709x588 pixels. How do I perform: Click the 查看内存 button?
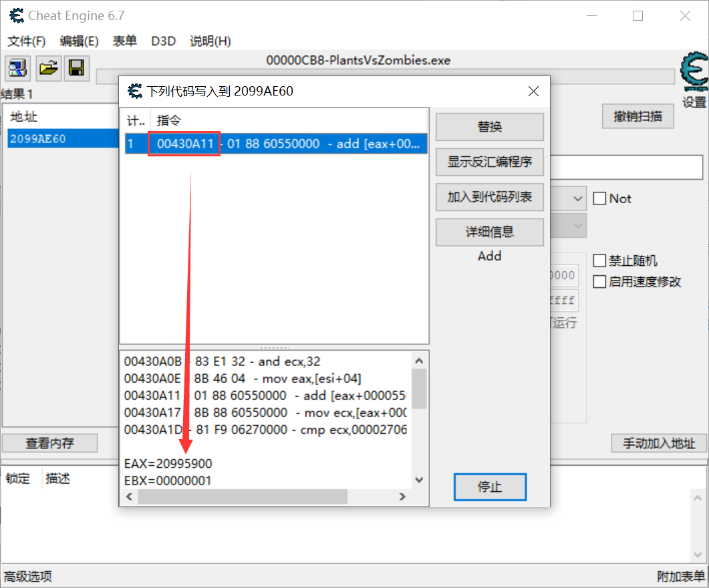coord(49,443)
